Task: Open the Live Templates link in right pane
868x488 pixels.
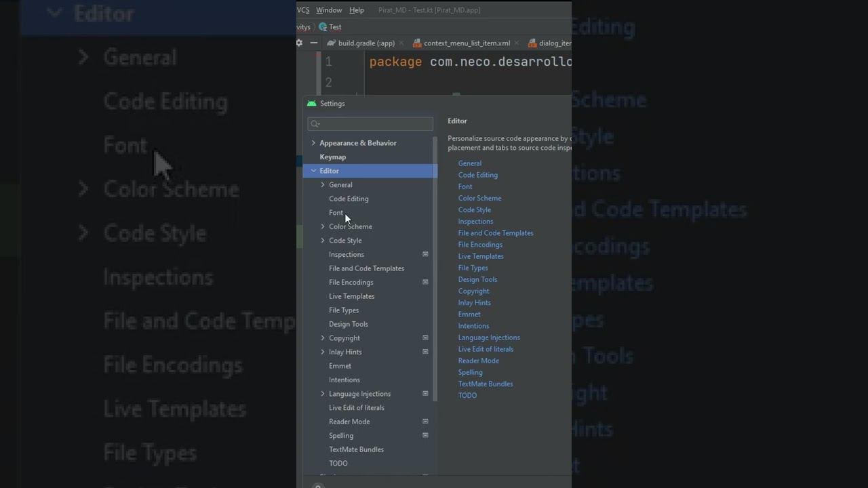Action: 481,256
